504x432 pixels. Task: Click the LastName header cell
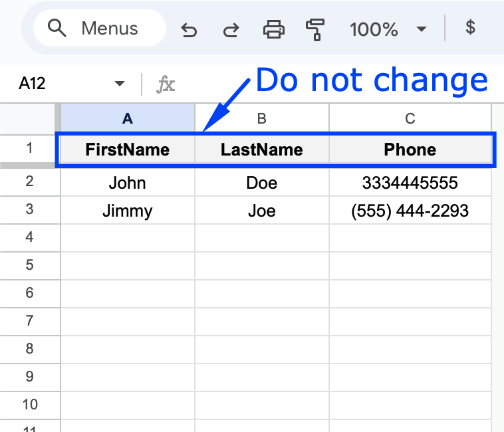pyautogui.click(x=262, y=150)
